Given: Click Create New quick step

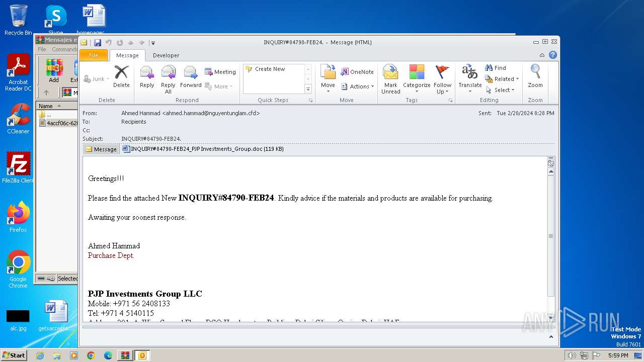Looking at the screenshot, I should click(270, 69).
